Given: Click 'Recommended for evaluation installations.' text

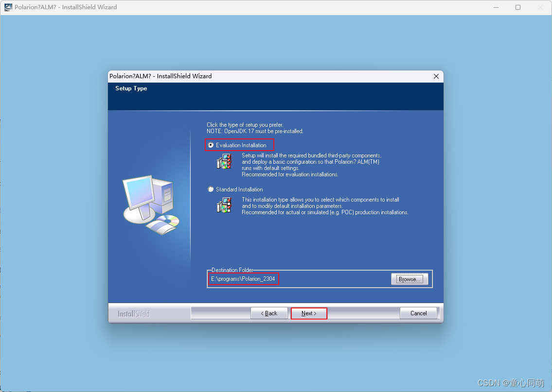Looking at the screenshot, I should tap(290, 174).
